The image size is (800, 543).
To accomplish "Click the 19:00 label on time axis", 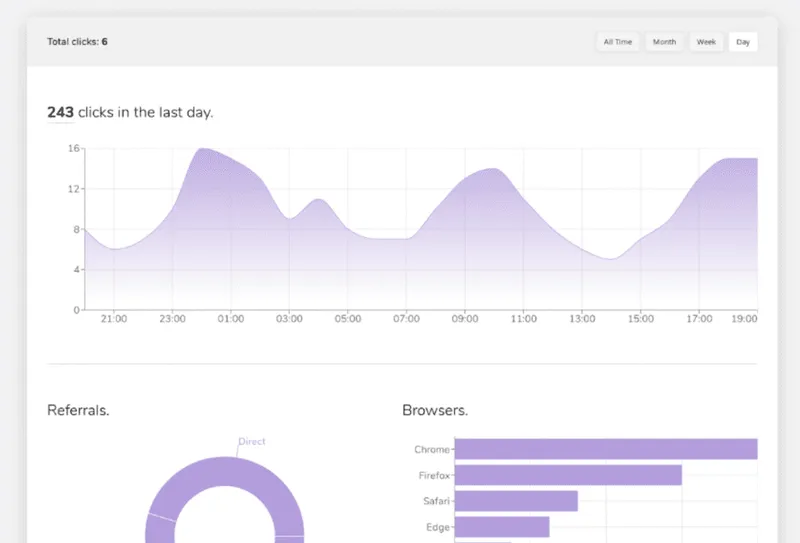I will (744, 319).
